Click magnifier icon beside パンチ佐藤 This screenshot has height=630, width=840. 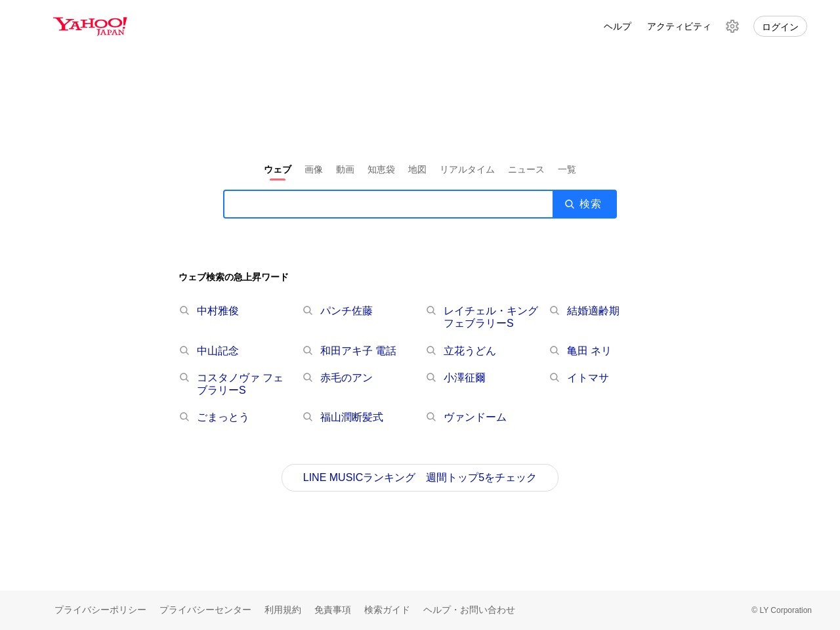308,310
